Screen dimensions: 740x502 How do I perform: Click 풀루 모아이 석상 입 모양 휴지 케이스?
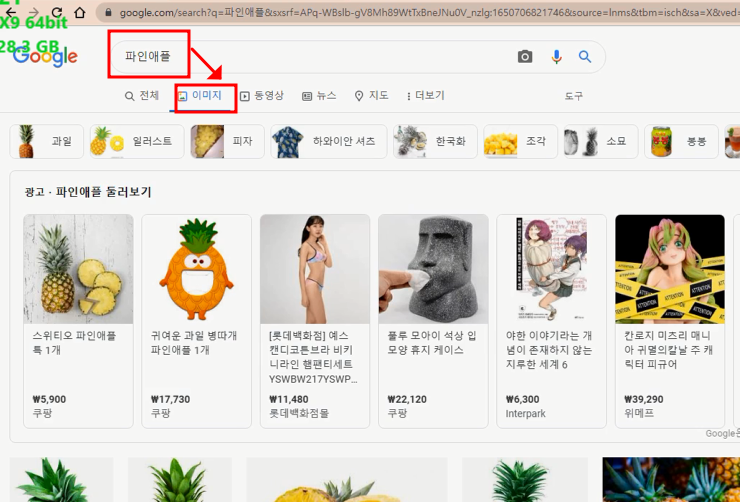coord(432,343)
